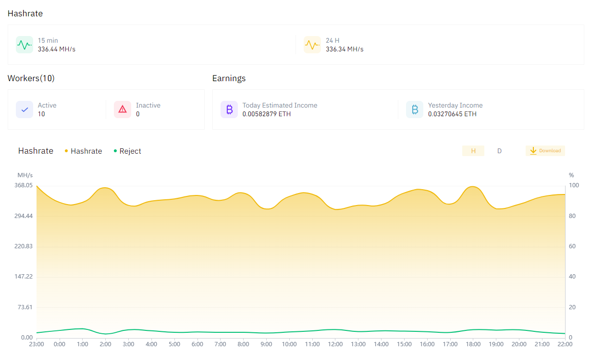The image size is (591, 364).
Task: Click the 336.34 MH/s 24 H value
Action: point(345,49)
